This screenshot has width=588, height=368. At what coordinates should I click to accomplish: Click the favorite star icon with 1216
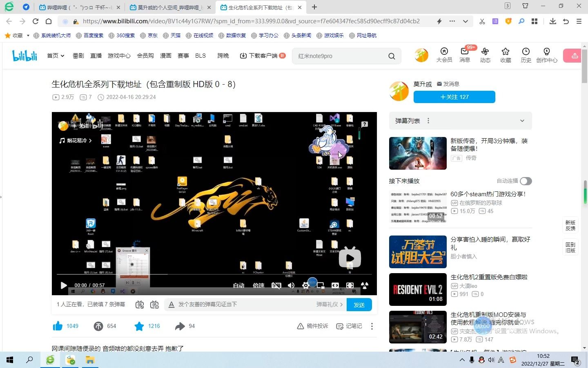(139, 326)
